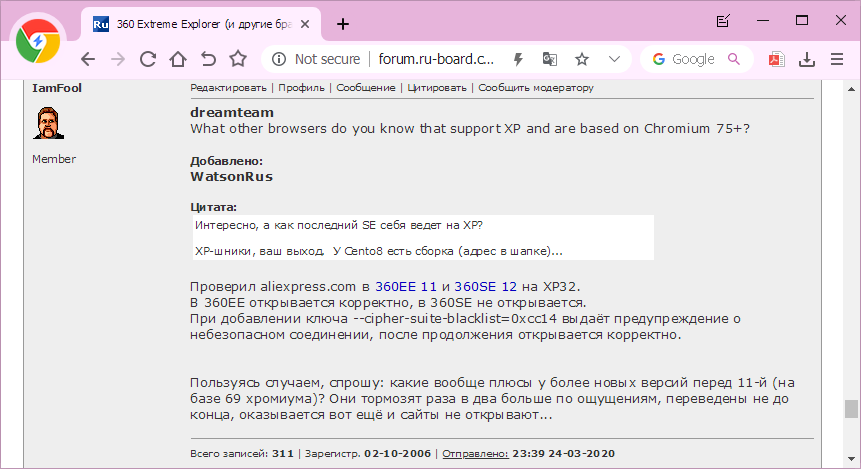
Task: Open the home page icon
Action: (178, 59)
